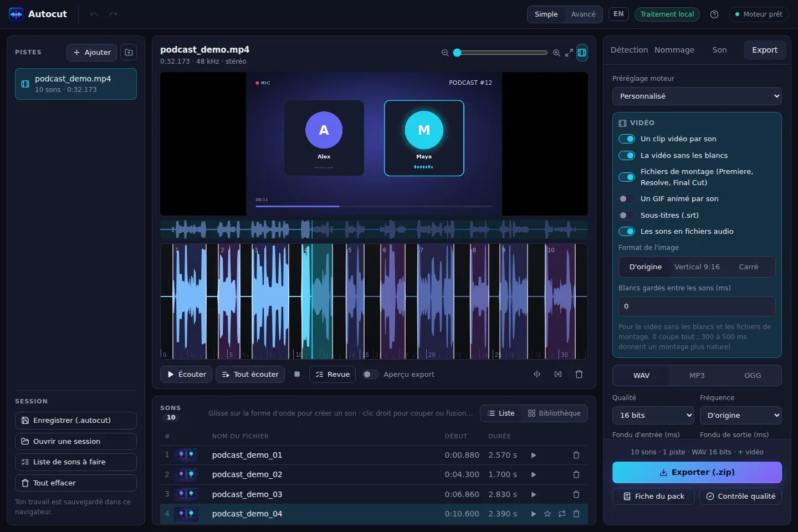Switch to Avancé mode
The width and height of the screenshot is (798, 532).
584,14
